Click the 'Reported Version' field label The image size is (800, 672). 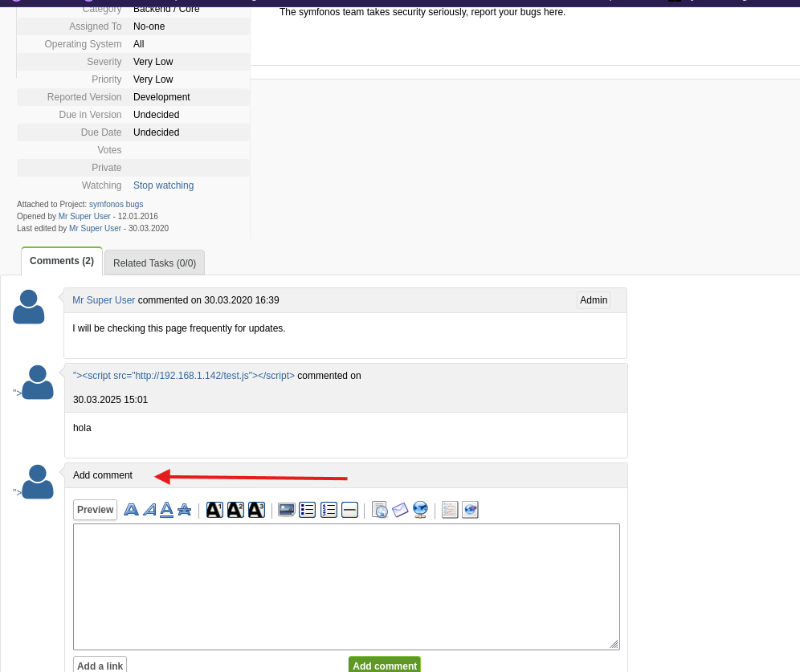[x=84, y=97]
